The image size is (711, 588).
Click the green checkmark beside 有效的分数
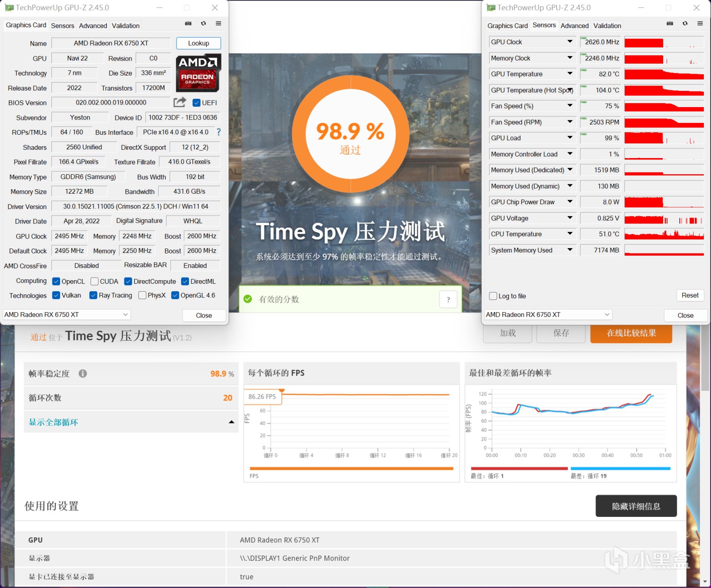coord(248,299)
